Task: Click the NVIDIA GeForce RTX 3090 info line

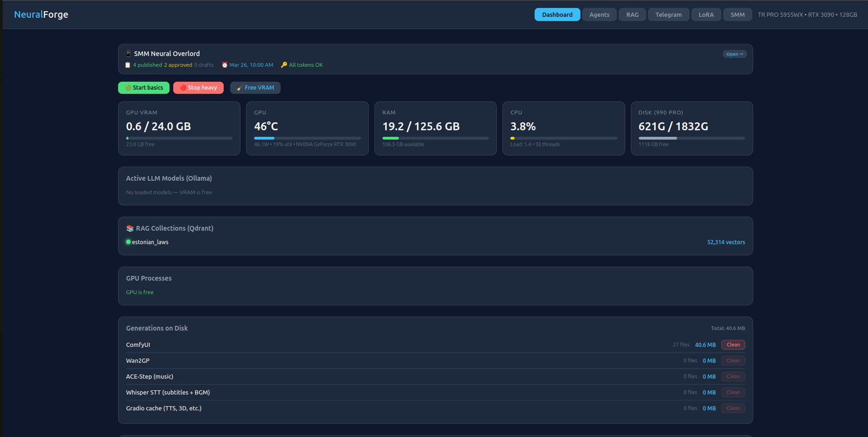Action: pos(305,144)
